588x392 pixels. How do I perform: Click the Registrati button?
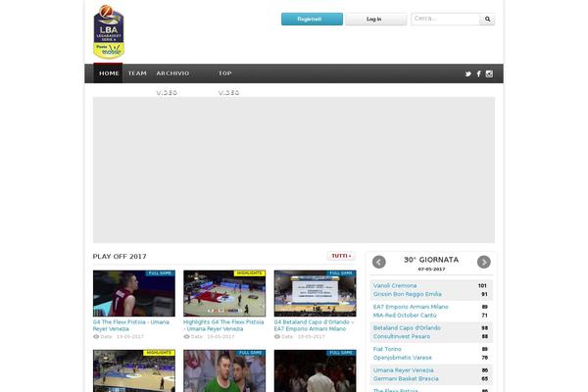(312, 20)
